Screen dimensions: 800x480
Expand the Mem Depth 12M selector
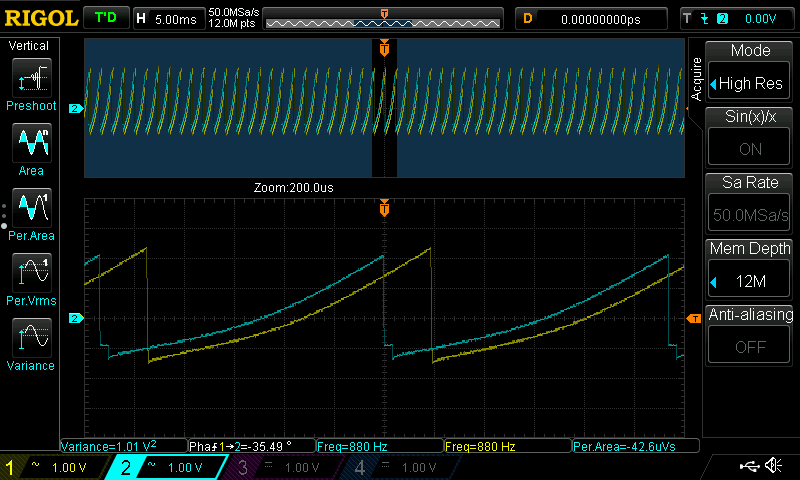pyautogui.click(x=749, y=281)
